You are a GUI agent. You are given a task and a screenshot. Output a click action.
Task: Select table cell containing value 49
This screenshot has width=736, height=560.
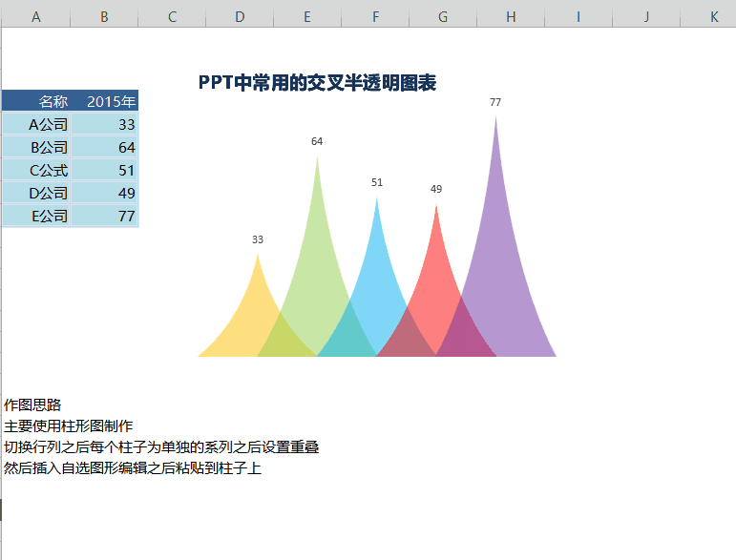point(105,193)
